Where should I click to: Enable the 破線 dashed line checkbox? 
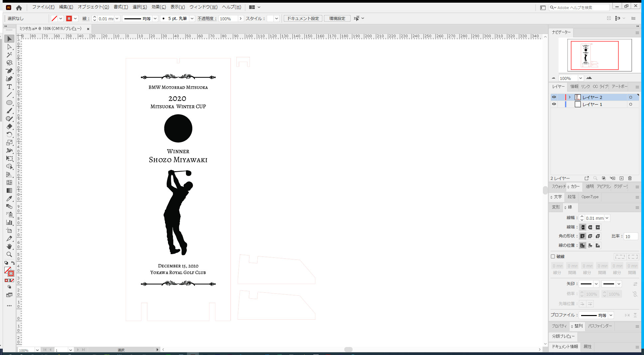point(553,256)
